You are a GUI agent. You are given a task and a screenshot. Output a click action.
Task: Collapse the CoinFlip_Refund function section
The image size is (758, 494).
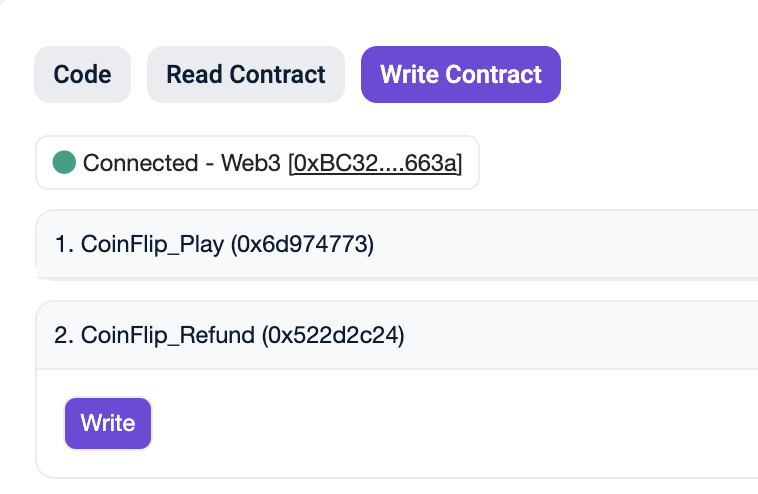[x=400, y=335]
